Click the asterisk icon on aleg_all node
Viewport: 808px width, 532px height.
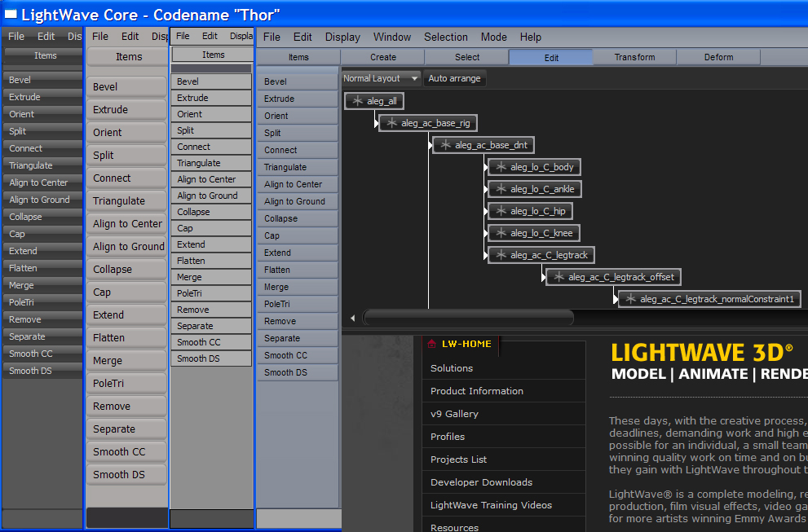(357, 101)
